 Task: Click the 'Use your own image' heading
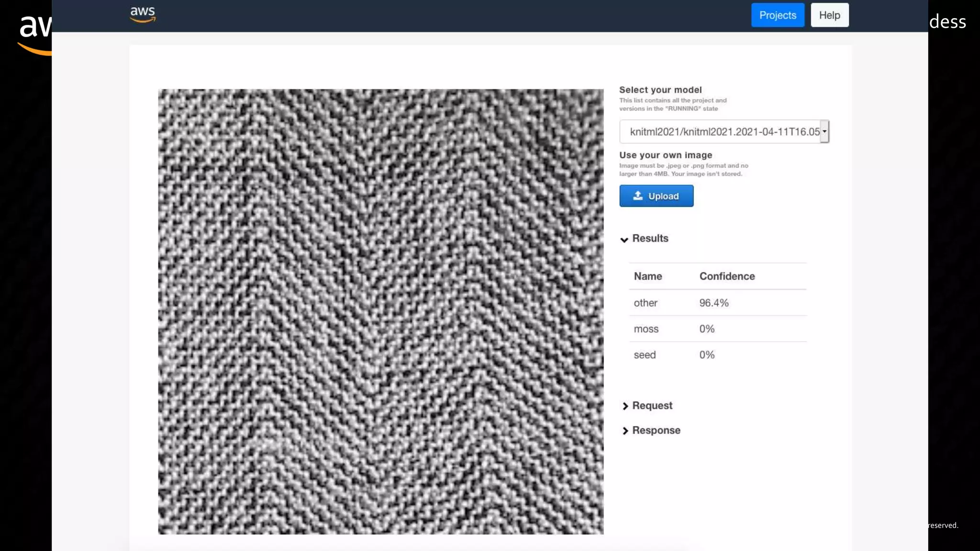665,155
